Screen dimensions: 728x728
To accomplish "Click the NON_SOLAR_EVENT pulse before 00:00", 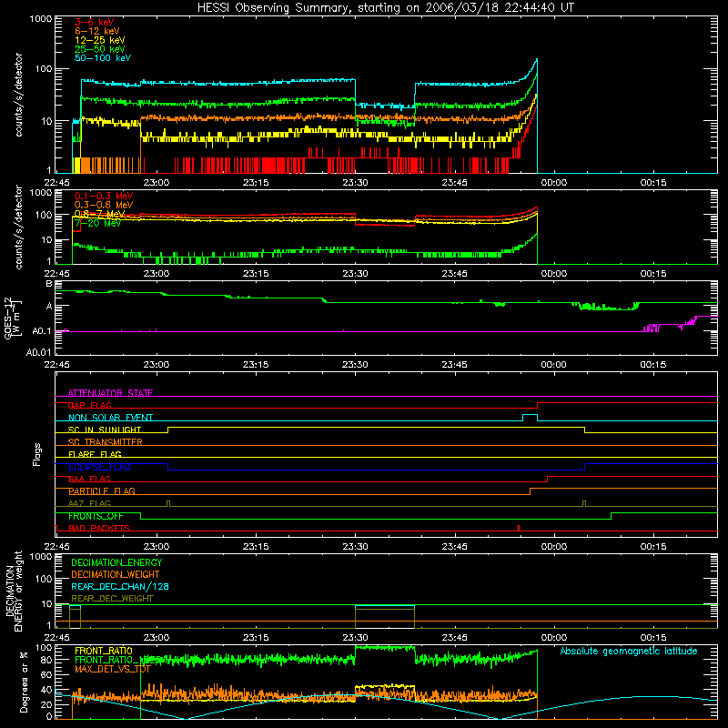I will click(x=531, y=418).
